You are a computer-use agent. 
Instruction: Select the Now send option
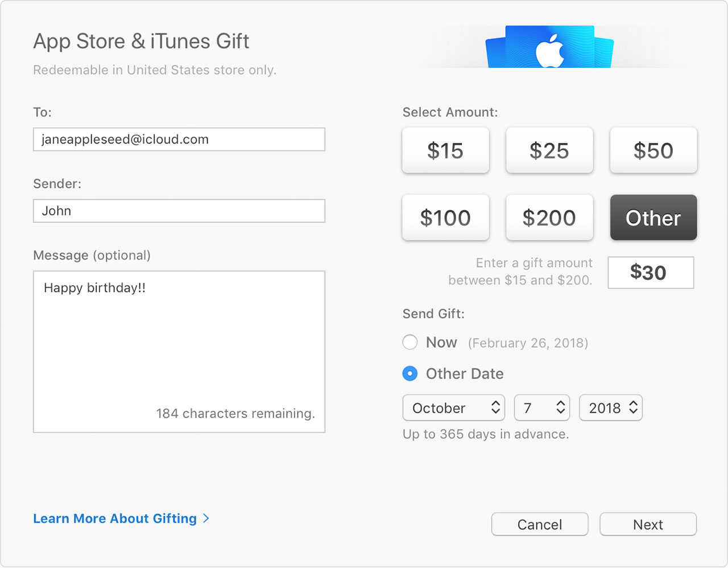(410, 342)
